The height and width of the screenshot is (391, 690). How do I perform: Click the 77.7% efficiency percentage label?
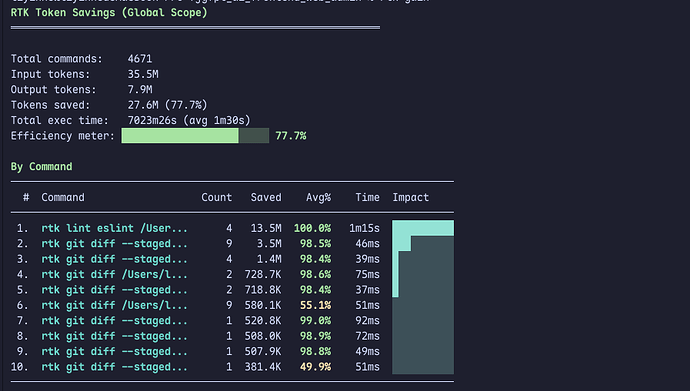(291, 136)
